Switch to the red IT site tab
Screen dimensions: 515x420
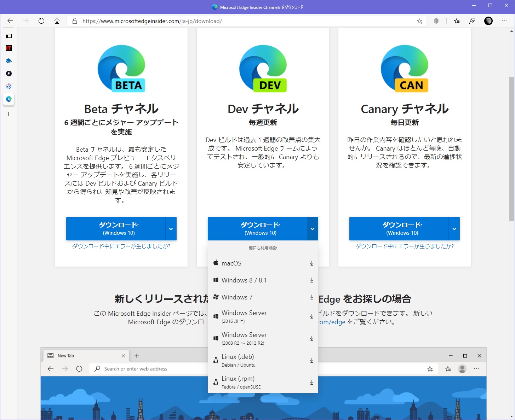9,48
